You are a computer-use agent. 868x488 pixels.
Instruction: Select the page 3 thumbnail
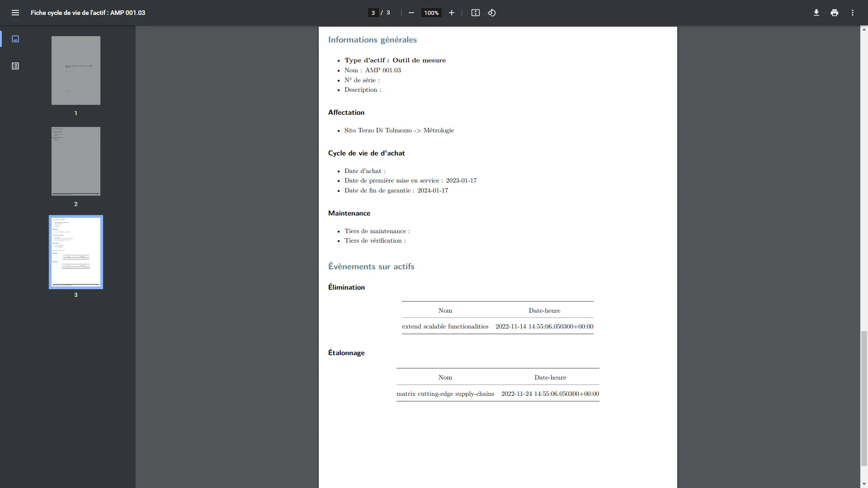pos(76,252)
